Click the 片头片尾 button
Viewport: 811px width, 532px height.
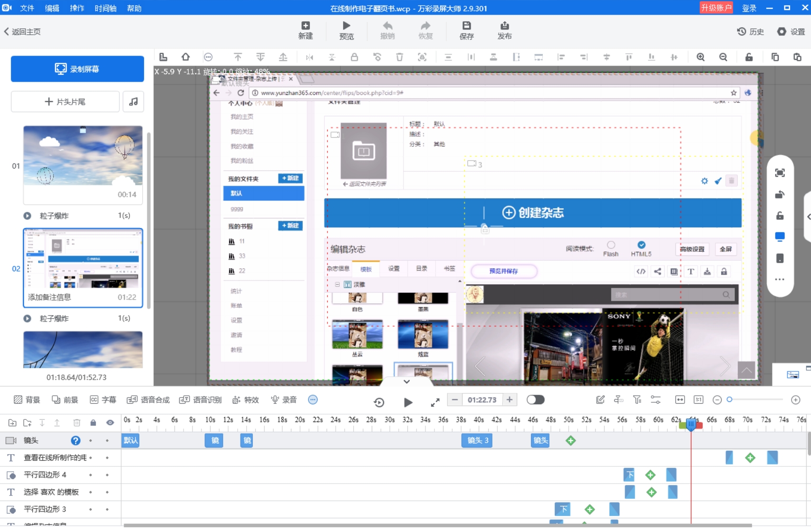65,102
